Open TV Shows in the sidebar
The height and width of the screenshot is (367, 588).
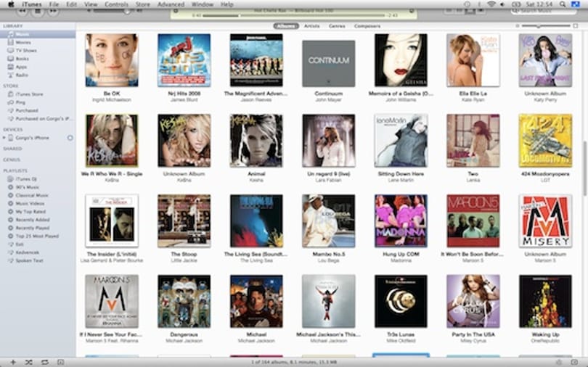[x=38, y=51]
